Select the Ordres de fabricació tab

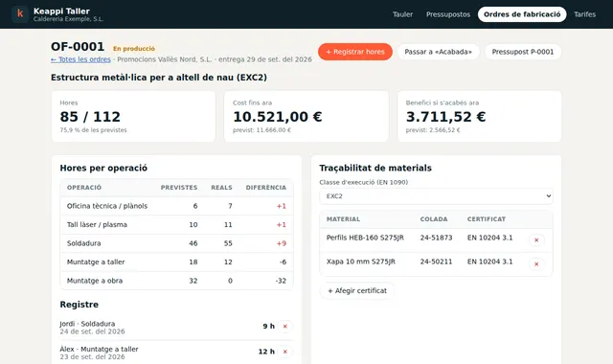pyautogui.click(x=522, y=14)
